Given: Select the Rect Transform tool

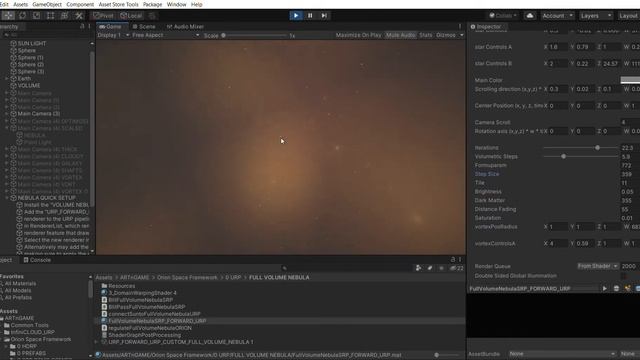Looking at the screenshot, I should (50, 16).
